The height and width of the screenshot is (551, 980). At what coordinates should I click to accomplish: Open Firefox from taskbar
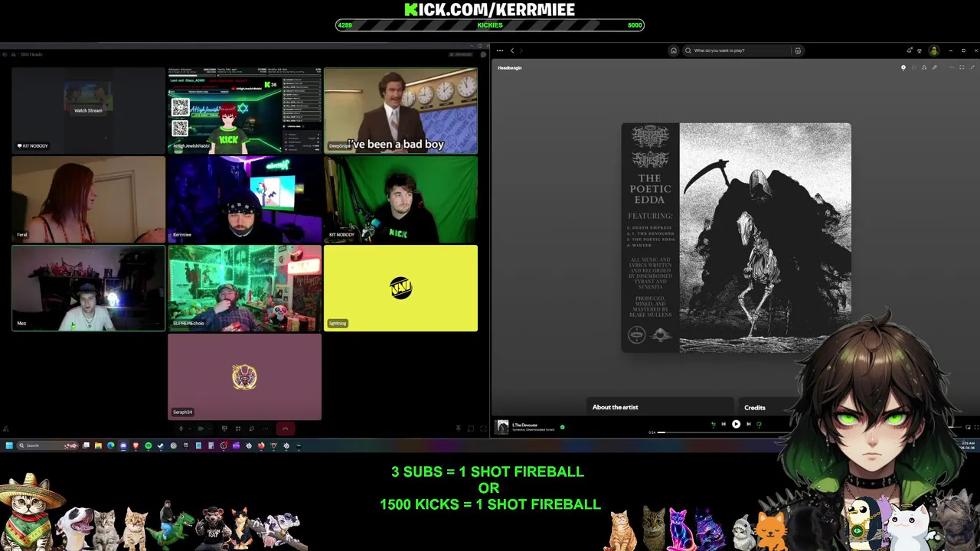[x=261, y=445]
